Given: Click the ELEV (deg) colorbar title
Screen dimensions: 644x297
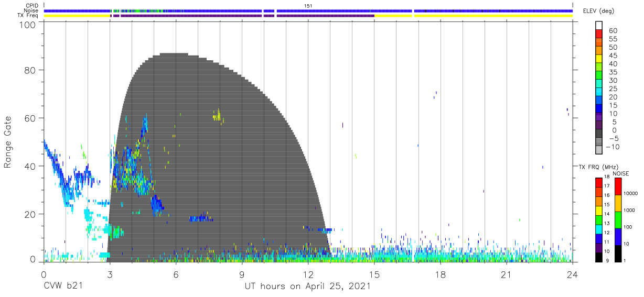Looking at the screenshot, I should pyautogui.click(x=600, y=12).
